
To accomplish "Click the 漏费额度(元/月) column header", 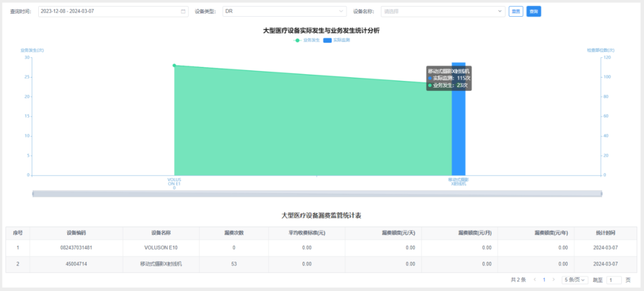I will pyautogui.click(x=460, y=233).
